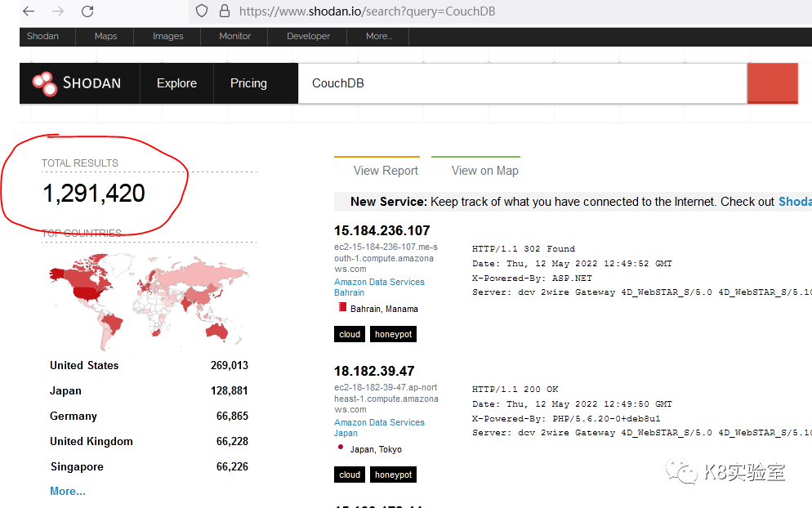
Task: Open host 18.182.39.47 details
Action: pos(374,371)
